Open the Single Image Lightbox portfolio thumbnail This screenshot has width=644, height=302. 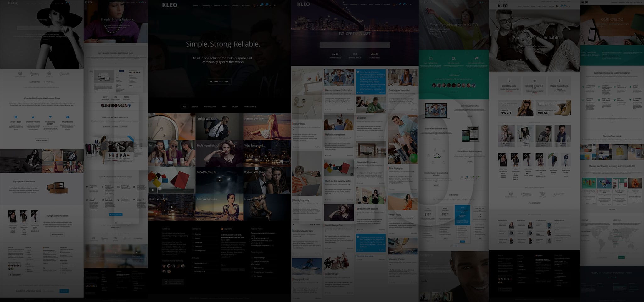tap(219, 154)
